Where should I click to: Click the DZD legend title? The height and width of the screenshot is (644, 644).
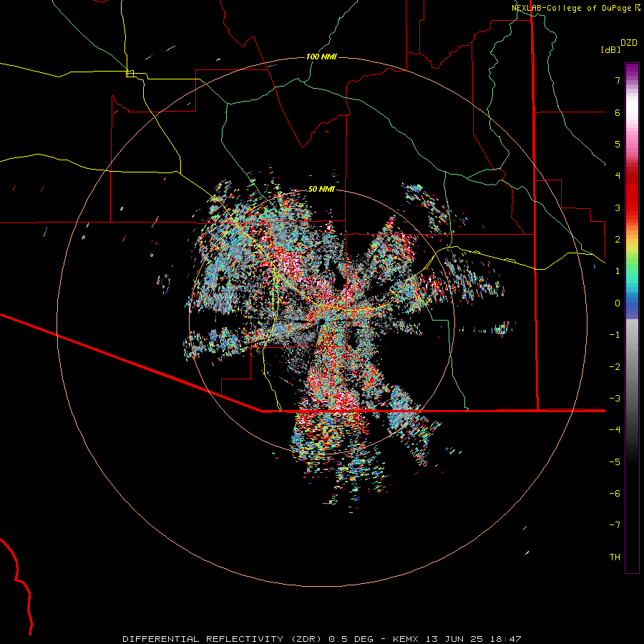pos(629,43)
